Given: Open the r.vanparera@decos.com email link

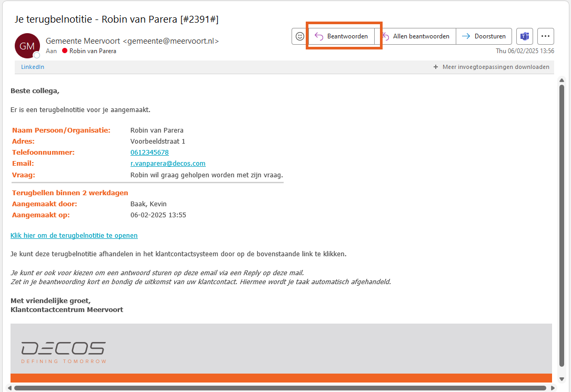Looking at the screenshot, I should coord(168,164).
